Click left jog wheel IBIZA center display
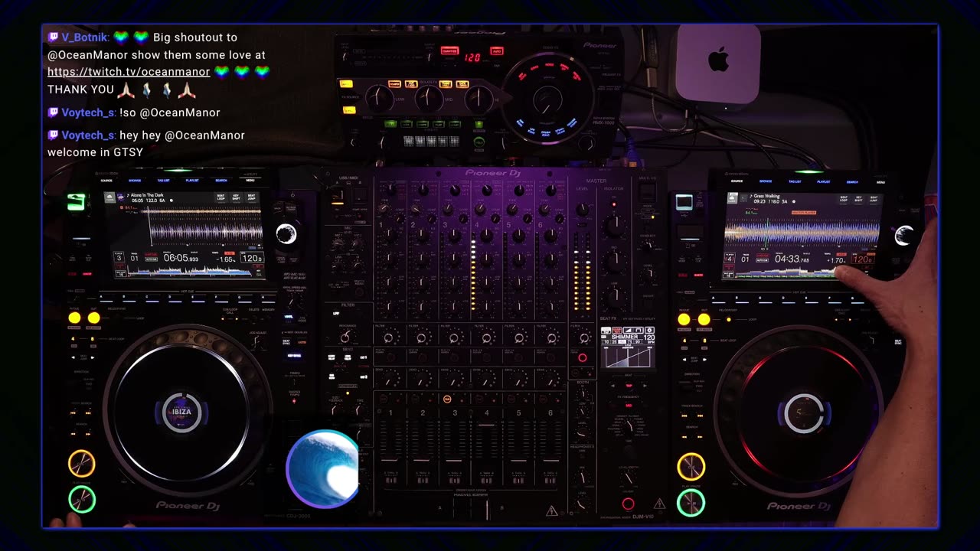980x551 pixels. point(182,412)
